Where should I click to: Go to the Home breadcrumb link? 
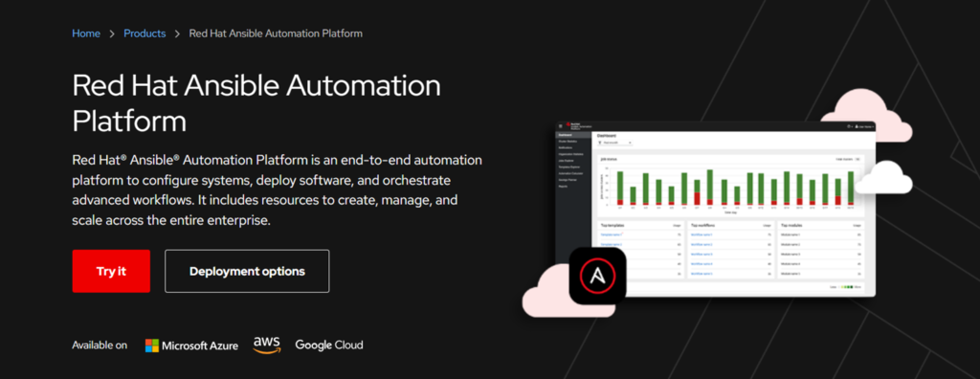click(86, 33)
